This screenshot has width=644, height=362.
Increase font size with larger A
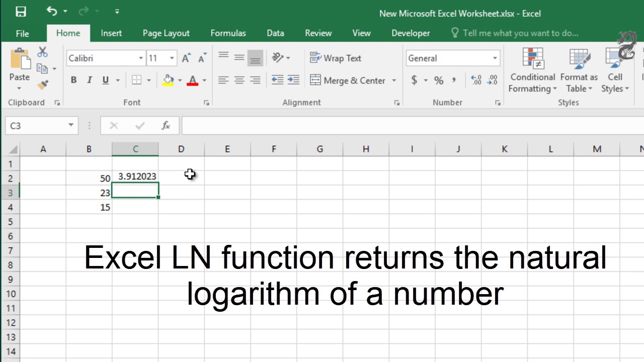tap(186, 58)
